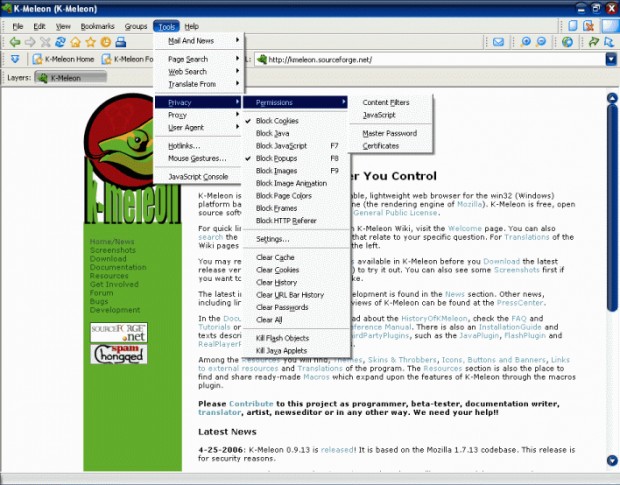Toggle Block Page Colors option
The height and width of the screenshot is (485, 620).
[297, 196]
